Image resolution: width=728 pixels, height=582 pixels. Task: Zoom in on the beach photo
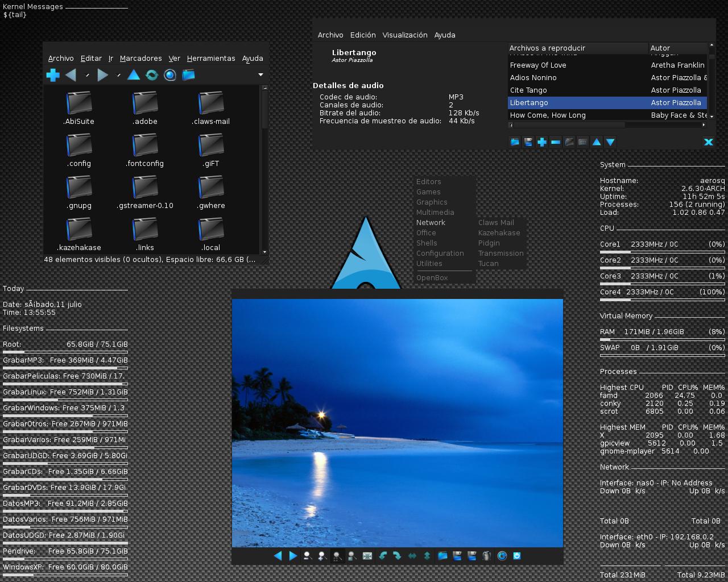tap(322, 555)
